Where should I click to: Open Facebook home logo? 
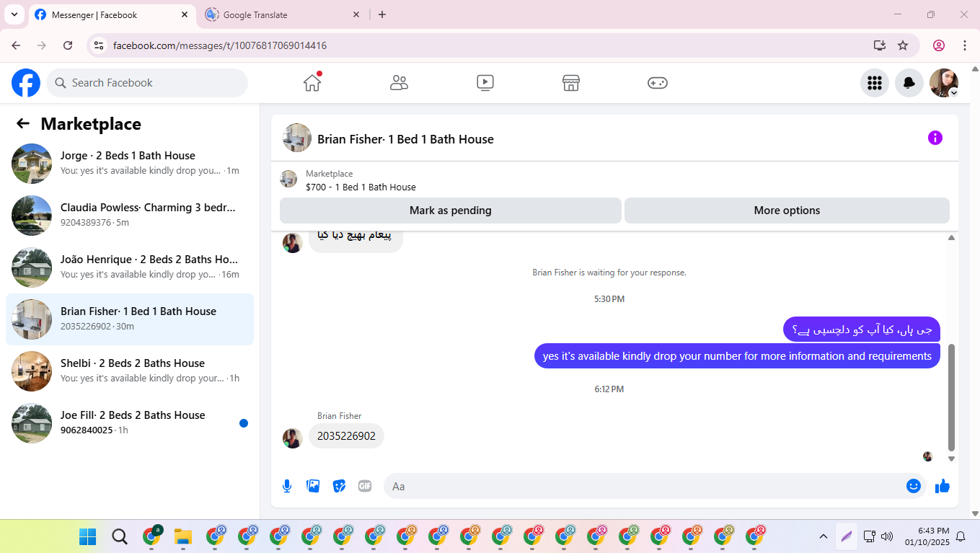pyautogui.click(x=26, y=83)
